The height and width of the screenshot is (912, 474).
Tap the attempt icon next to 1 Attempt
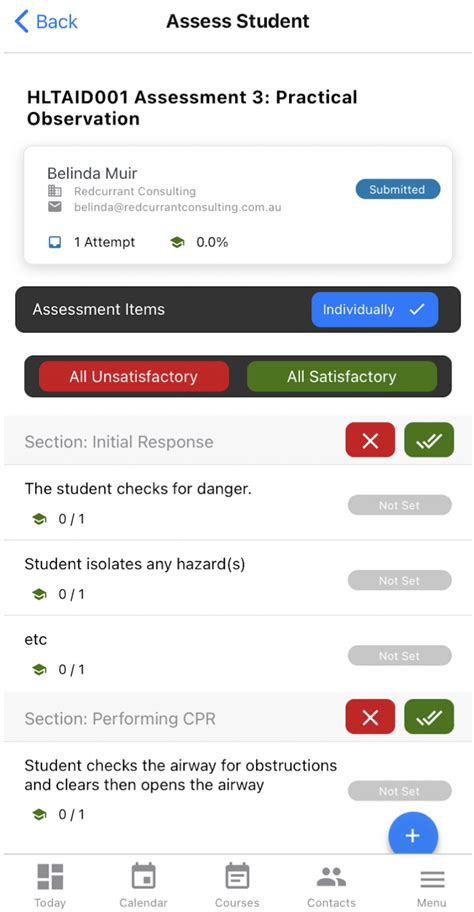[x=55, y=242]
